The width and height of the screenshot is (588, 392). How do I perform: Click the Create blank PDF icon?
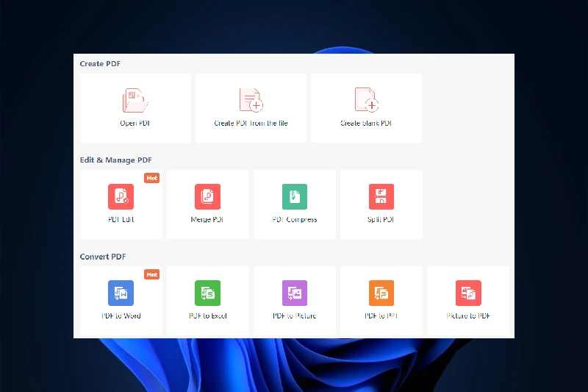pos(366,100)
